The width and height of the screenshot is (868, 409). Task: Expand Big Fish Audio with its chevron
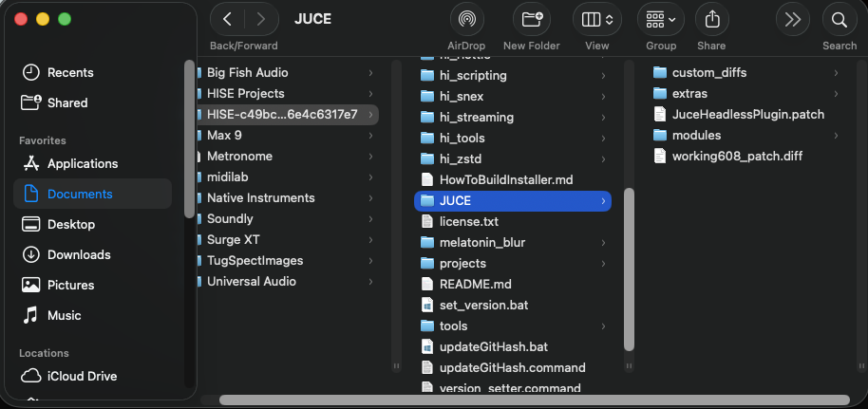click(x=370, y=72)
